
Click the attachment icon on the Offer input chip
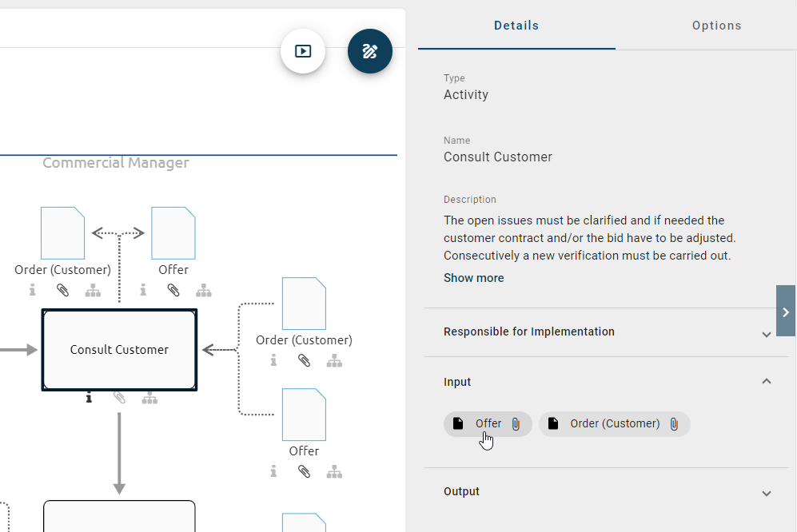point(514,424)
